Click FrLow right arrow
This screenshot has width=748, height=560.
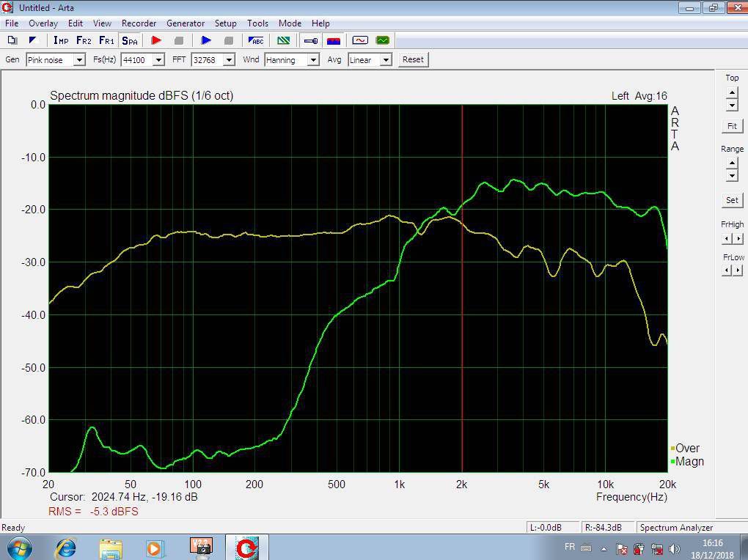(x=738, y=270)
